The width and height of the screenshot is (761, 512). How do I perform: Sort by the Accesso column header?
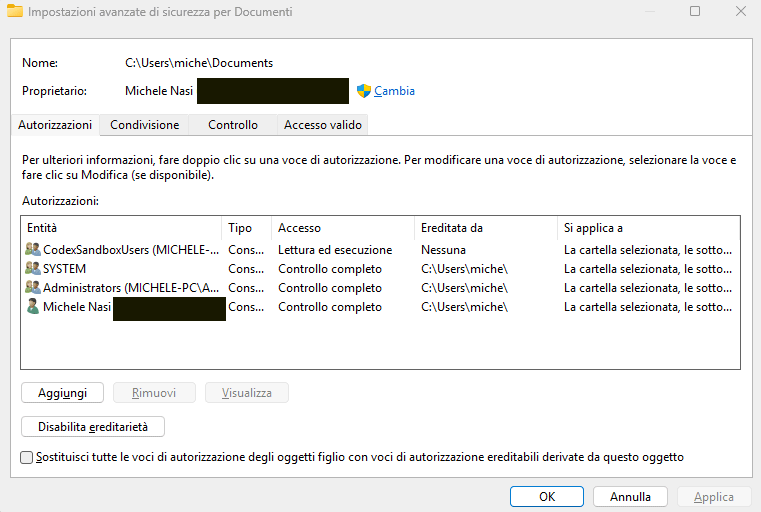(x=343, y=228)
